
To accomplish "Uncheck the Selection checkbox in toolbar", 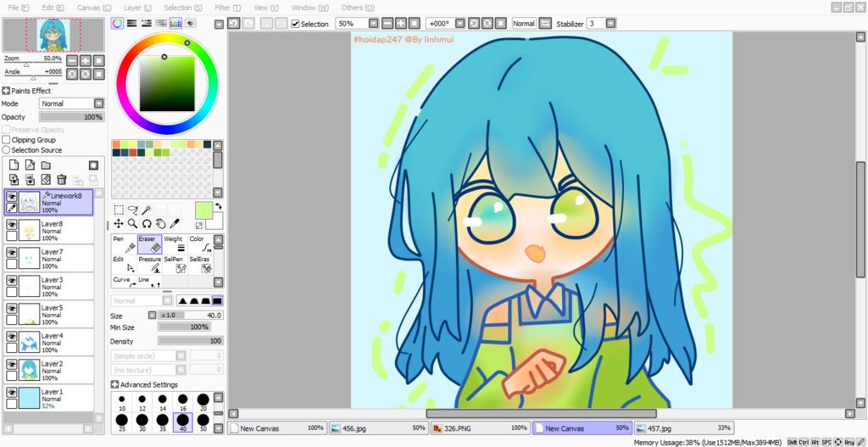I will point(296,24).
